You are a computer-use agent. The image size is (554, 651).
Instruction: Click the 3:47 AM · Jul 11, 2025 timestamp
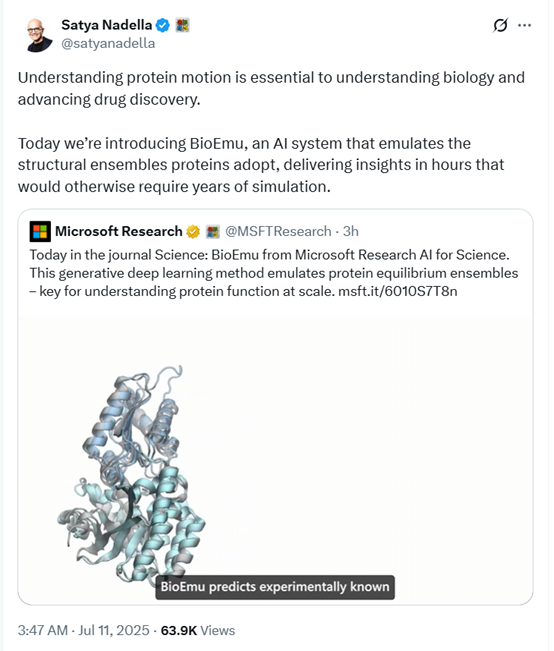click(x=83, y=630)
